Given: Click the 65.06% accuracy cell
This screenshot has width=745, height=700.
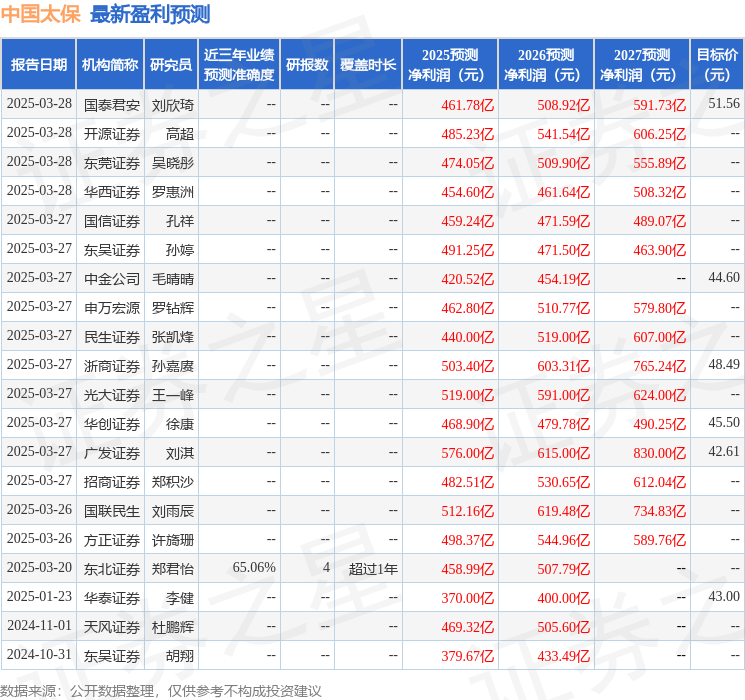Looking at the screenshot, I should (x=254, y=568).
